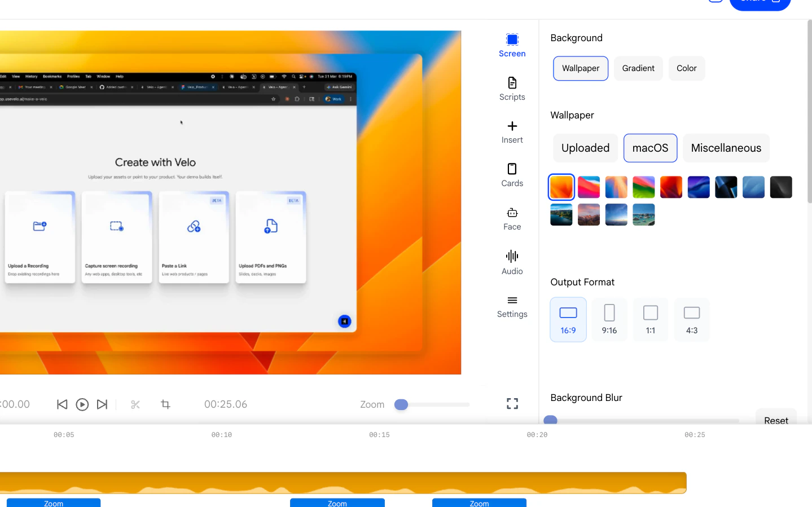
Task: Choose the solid red wallpaper thumbnail
Action: pyautogui.click(x=671, y=187)
